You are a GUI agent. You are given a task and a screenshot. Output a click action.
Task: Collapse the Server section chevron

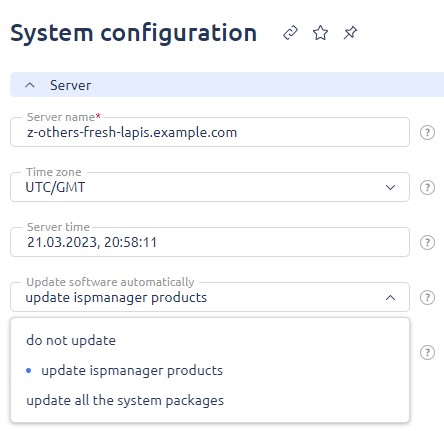(30, 85)
